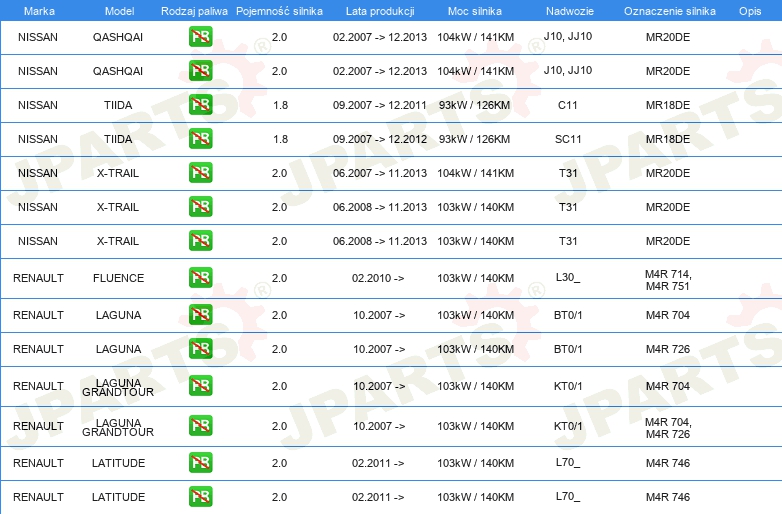Click the date range 09.2007 -> 12.2012

pos(380,139)
